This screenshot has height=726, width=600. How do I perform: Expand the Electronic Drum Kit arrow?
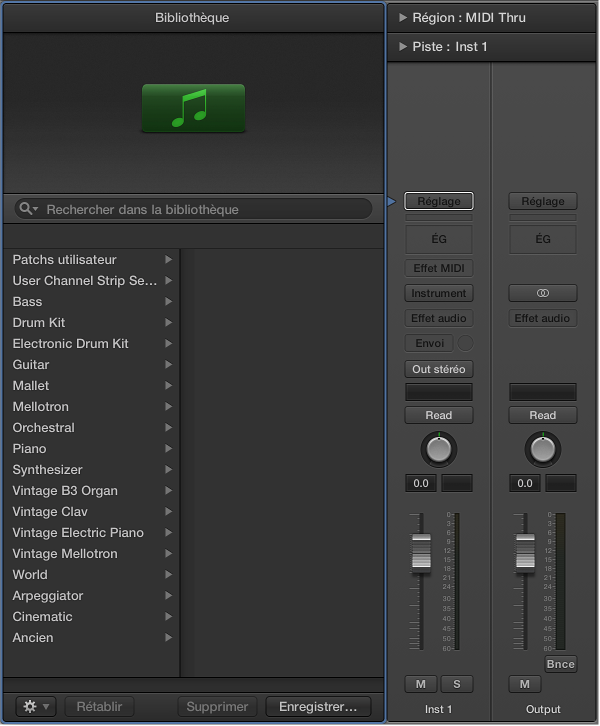[x=169, y=344]
